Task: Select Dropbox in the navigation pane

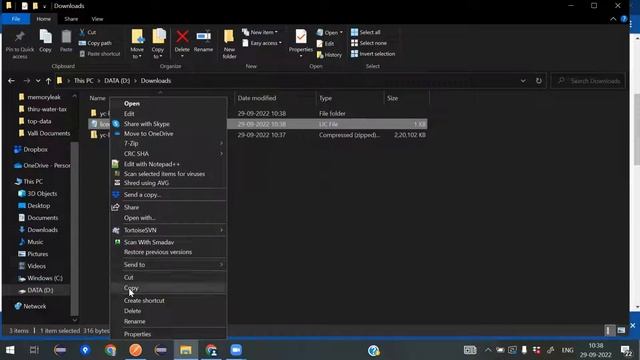Action: [x=31, y=149]
